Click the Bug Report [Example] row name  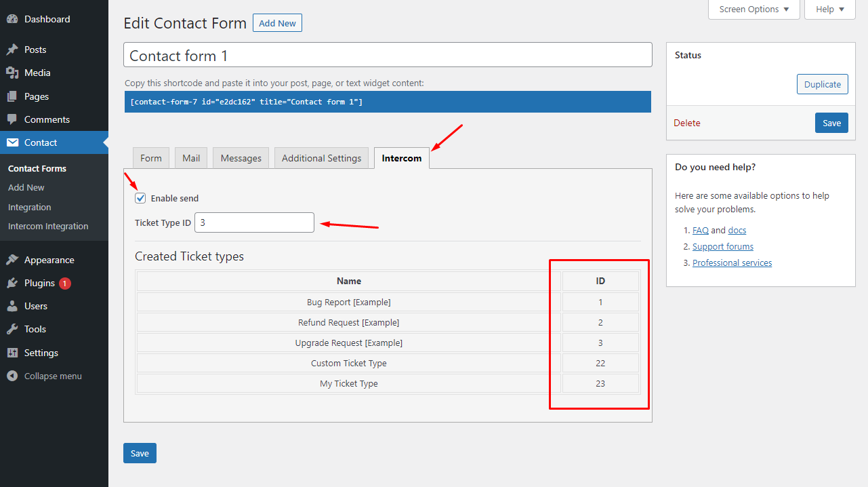(x=349, y=302)
